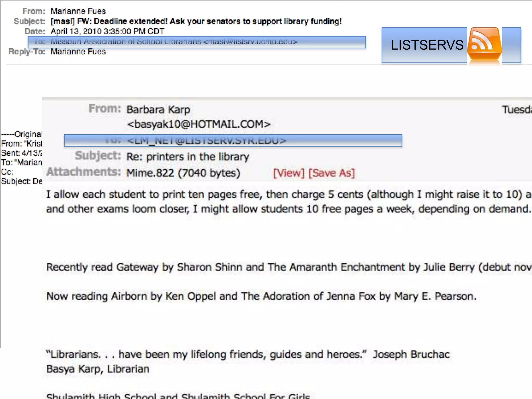Click sender name Marianne Fues in From
Viewport: 532px width, 399px height.
tap(78, 11)
